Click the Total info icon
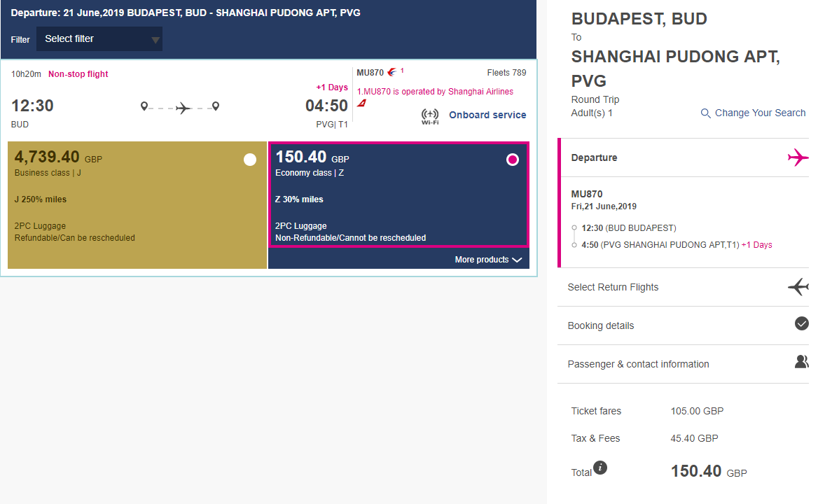 [x=600, y=468]
